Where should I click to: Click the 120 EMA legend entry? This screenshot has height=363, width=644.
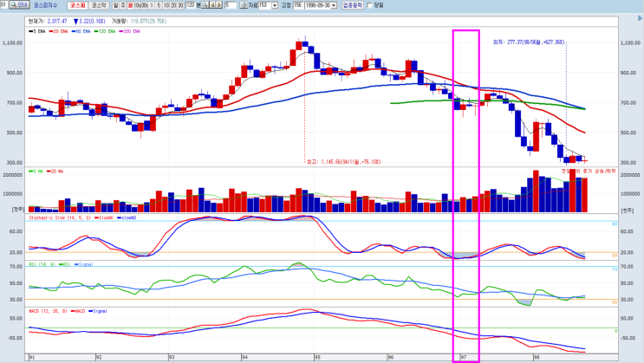pyautogui.click(x=105, y=31)
